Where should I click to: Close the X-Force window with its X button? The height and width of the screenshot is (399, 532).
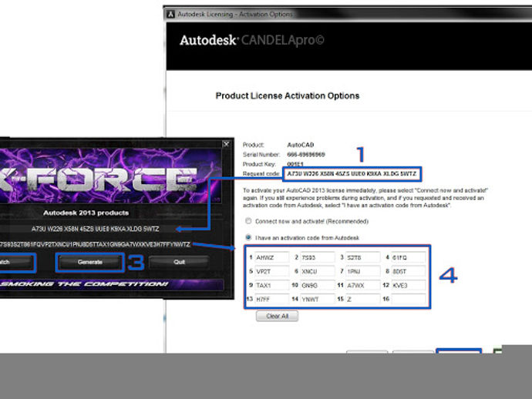[x=227, y=144]
